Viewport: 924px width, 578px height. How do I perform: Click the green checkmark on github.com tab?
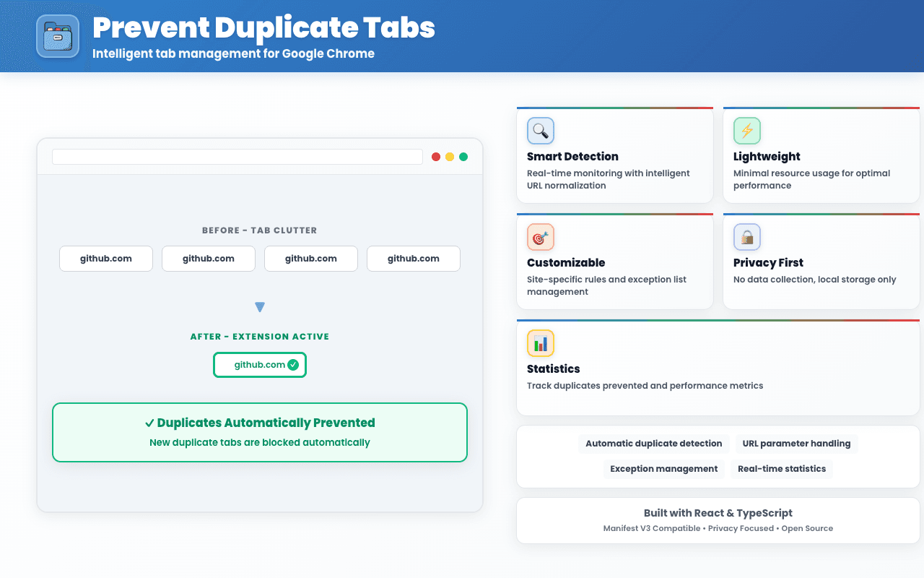(x=293, y=365)
